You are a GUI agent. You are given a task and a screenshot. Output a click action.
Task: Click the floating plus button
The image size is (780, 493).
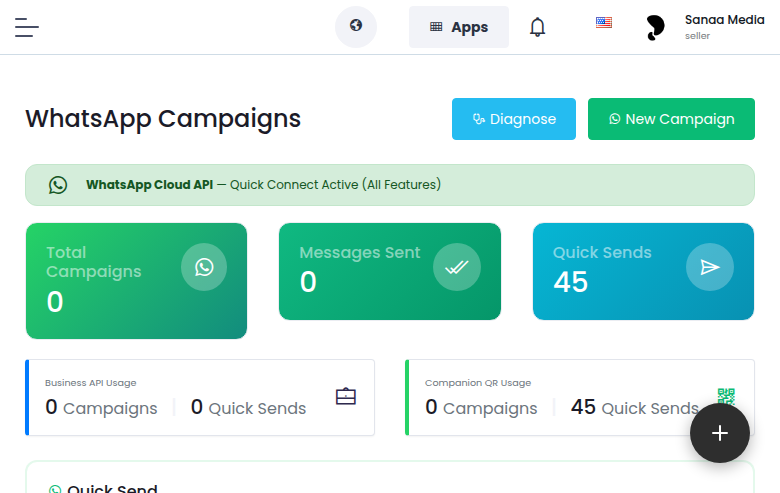coord(719,433)
